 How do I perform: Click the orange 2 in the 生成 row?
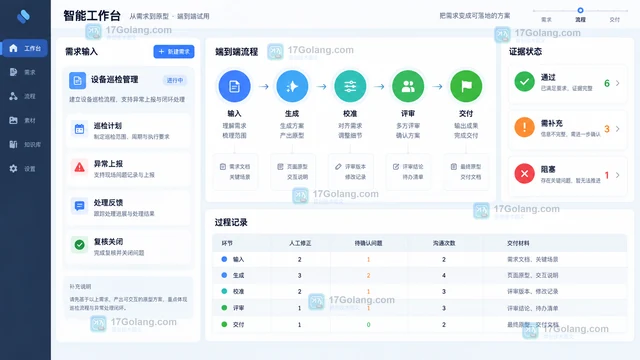click(x=368, y=276)
